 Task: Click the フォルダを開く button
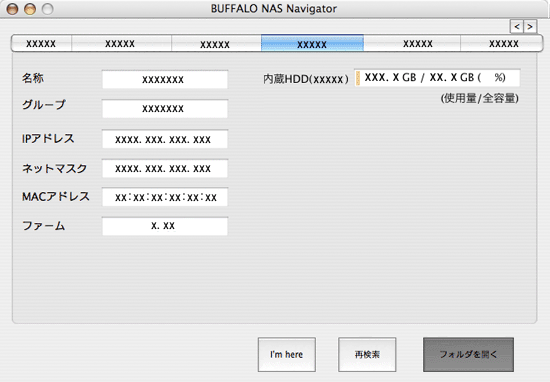(469, 355)
